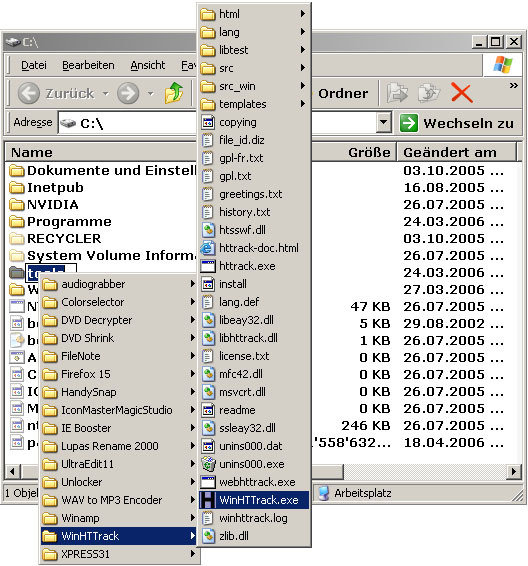Viewport: 528px width, 566px height.
Task: Select the Dokumente und Einstellungen folder name
Action: tap(112, 170)
